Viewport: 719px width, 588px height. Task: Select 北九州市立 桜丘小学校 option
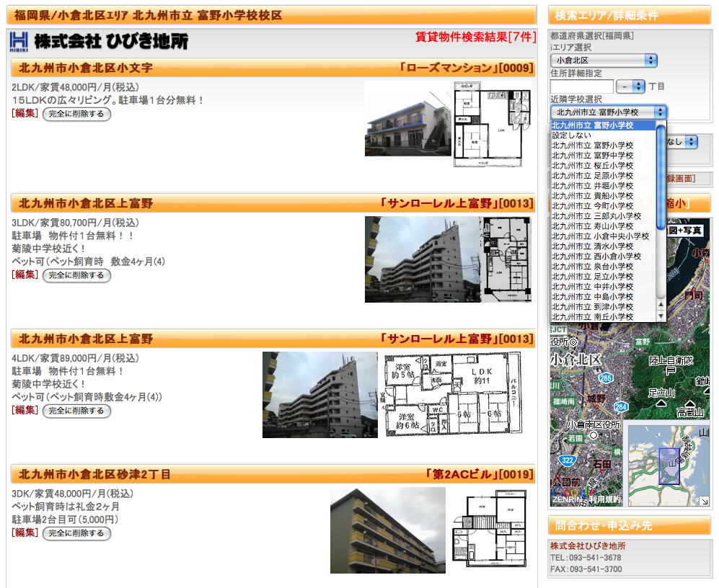[603, 166]
